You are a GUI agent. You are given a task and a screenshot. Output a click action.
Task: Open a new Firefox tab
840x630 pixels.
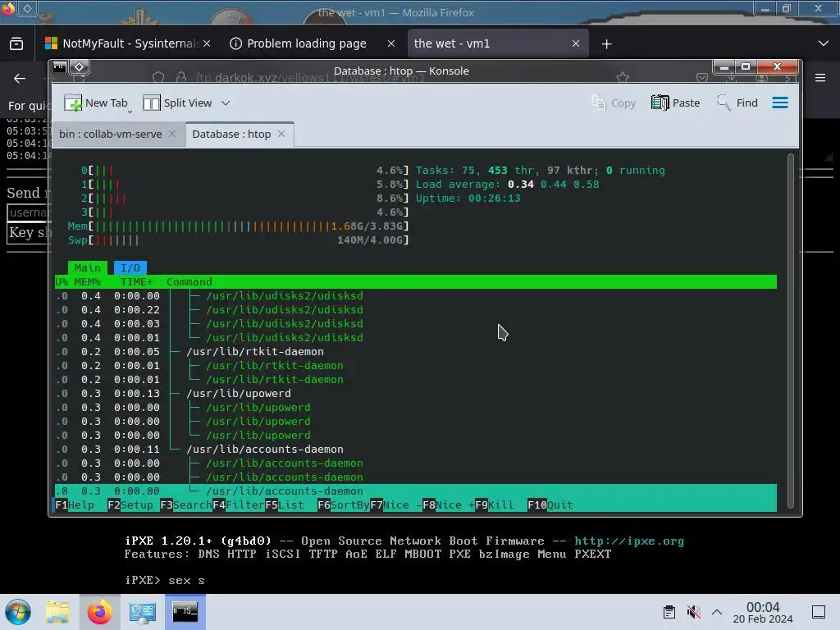click(x=606, y=44)
